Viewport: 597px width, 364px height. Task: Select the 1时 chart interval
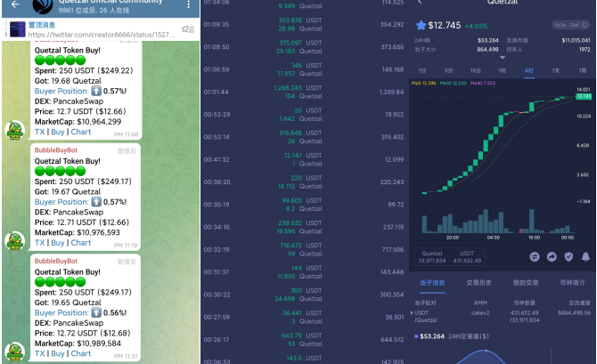(503, 70)
